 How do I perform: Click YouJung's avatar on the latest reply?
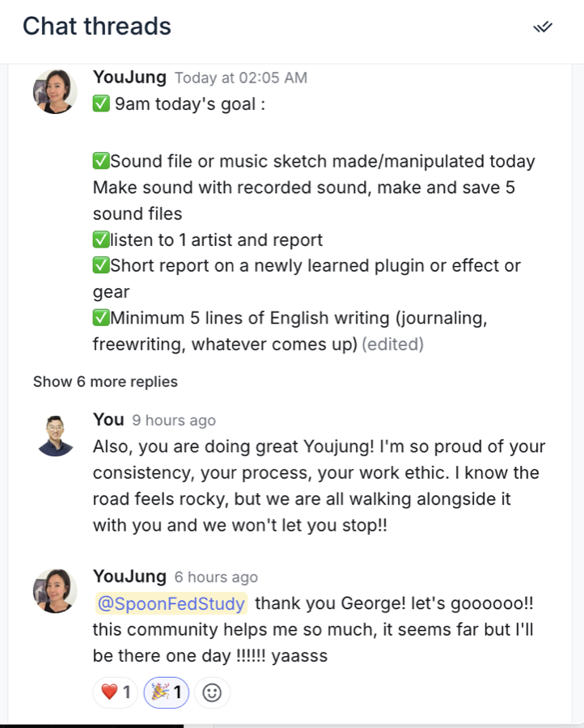[x=55, y=591]
